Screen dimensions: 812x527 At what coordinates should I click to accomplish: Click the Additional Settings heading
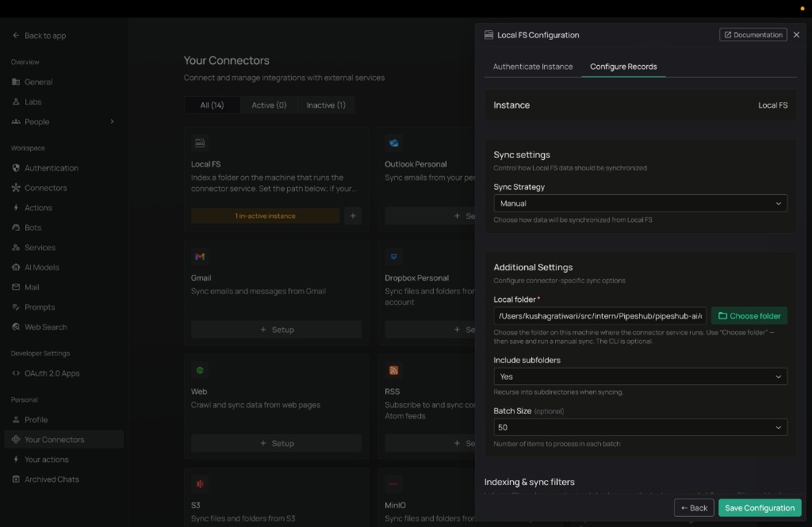pyautogui.click(x=533, y=267)
